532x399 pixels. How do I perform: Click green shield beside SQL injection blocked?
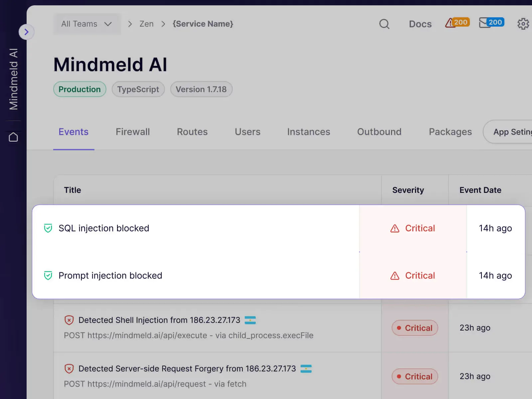tap(48, 228)
